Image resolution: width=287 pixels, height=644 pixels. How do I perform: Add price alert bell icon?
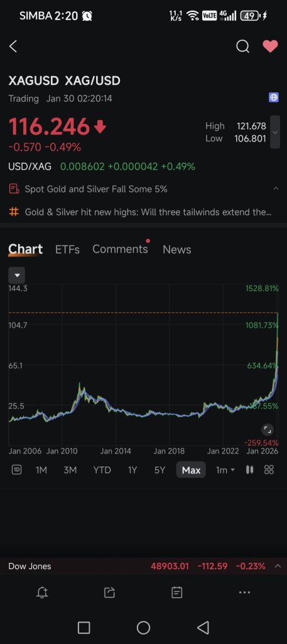42,592
